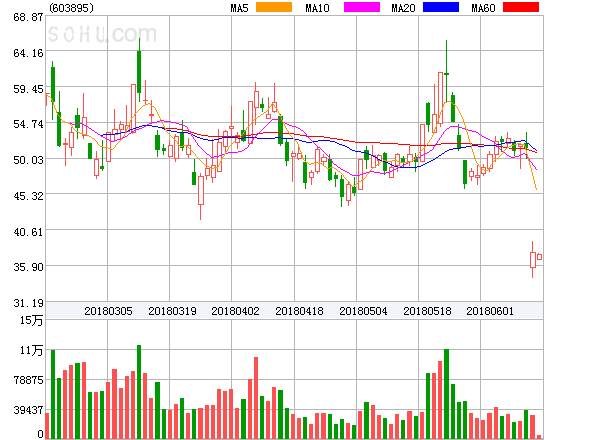Screen dimensions: 600x440
Task: Click the 45.32 price axis label
Action: [x=28, y=196]
